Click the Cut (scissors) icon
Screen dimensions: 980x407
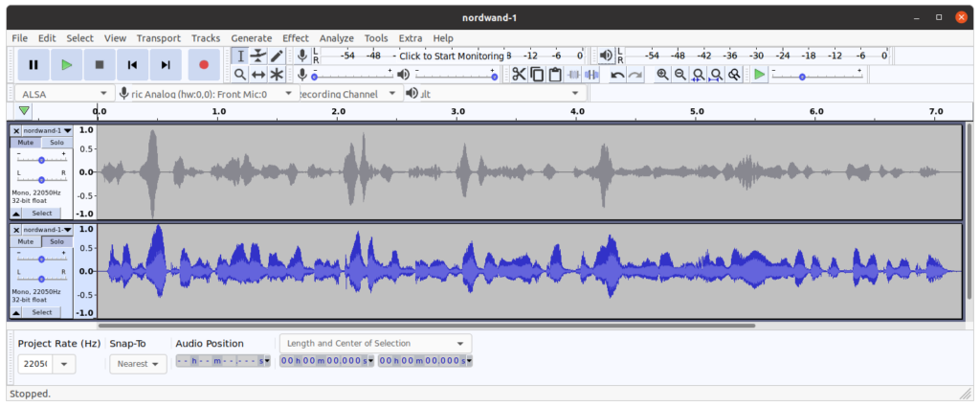(x=519, y=75)
